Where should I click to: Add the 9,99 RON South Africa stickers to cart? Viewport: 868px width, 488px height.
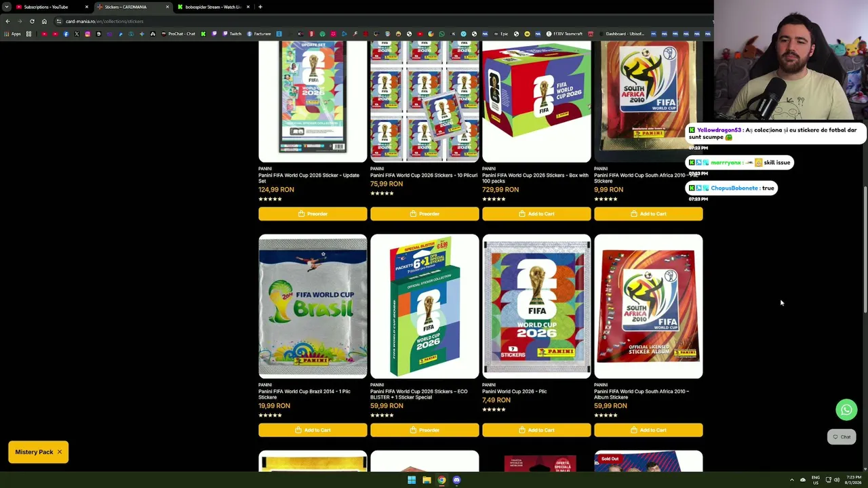click(648, 214)
